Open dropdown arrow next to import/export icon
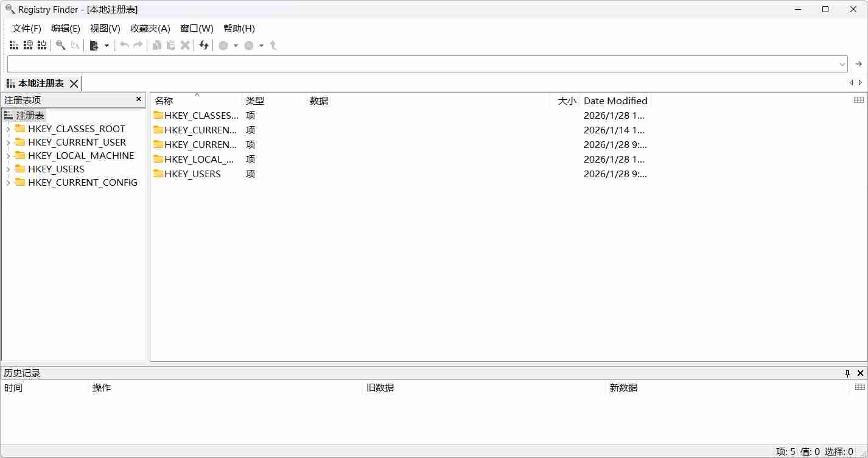 coord(107,46)
